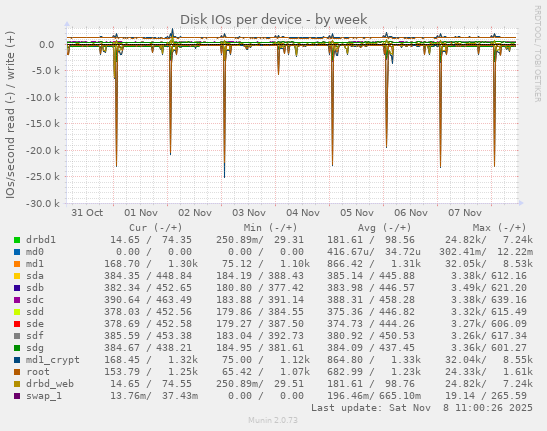Click md0 average value '416.67u/ 34.72u'
547x431 pixels.
pos(374,252)
